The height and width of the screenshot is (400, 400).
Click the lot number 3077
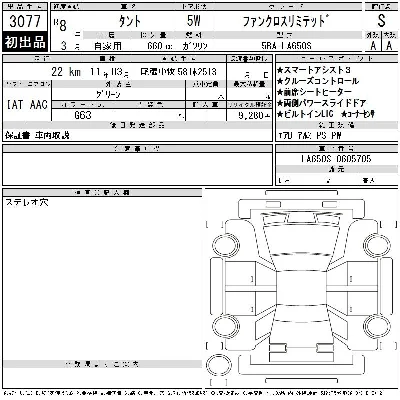pos(25,21)
